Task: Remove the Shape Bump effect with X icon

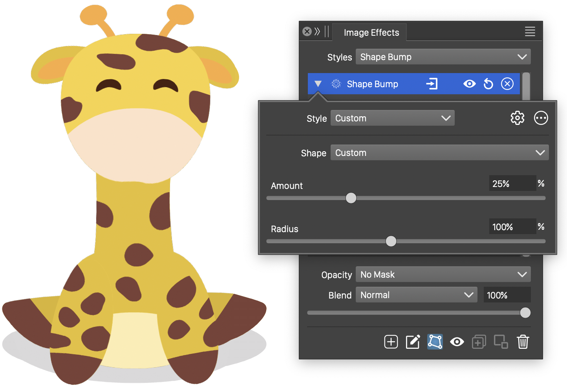Action: 507,84
